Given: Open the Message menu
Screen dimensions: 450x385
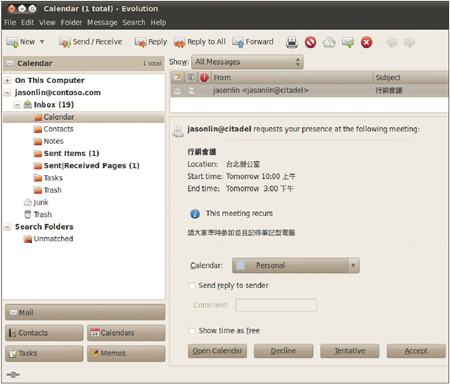Looking at the screenshot, I should (102, 22).
